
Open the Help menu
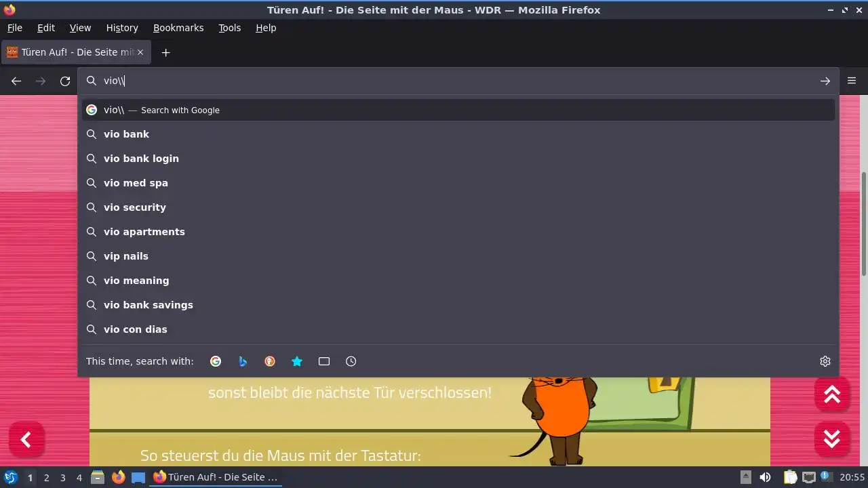[266, 28]
